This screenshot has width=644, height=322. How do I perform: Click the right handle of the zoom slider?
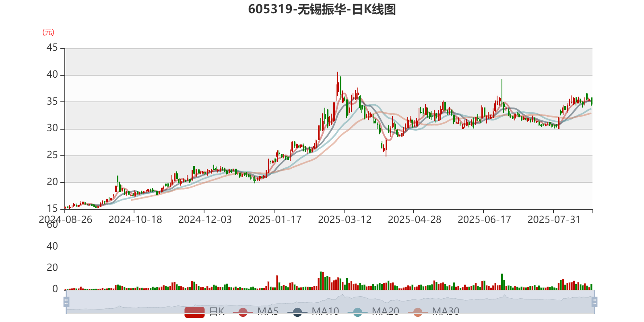(x=594, y=301)
